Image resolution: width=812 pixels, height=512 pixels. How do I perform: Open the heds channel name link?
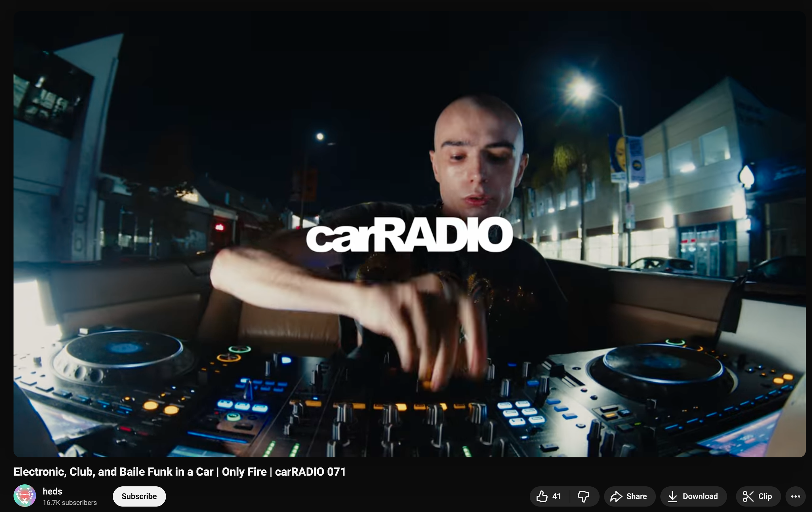[x=53, y=491]
